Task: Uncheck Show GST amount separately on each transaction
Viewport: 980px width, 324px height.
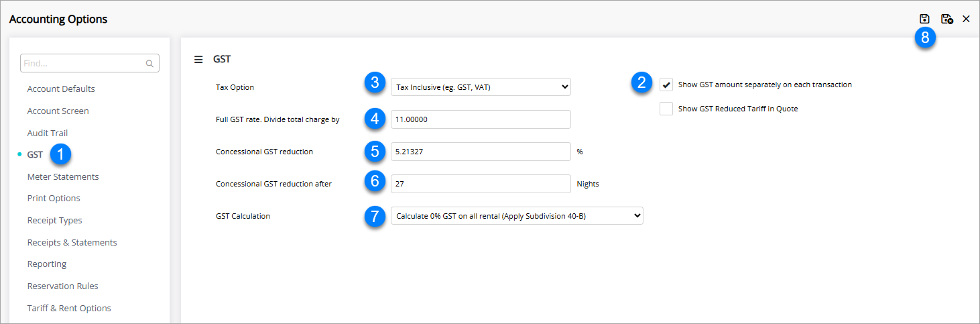Action: point(666,85)
